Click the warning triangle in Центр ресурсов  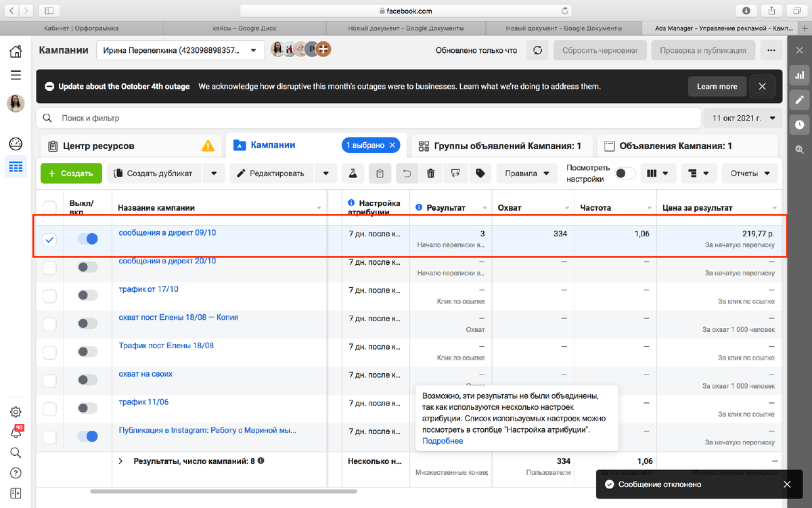[208, 146]
